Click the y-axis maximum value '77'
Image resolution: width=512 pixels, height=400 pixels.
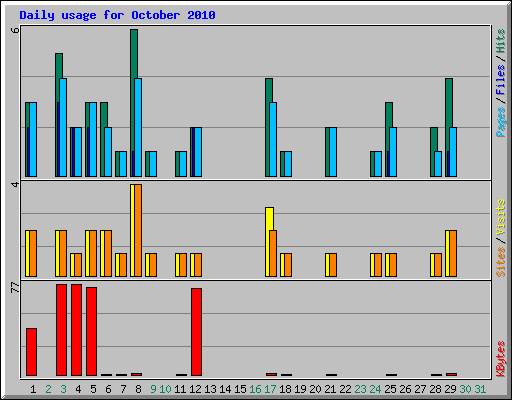pyautogui.click(x=15, y=287)
